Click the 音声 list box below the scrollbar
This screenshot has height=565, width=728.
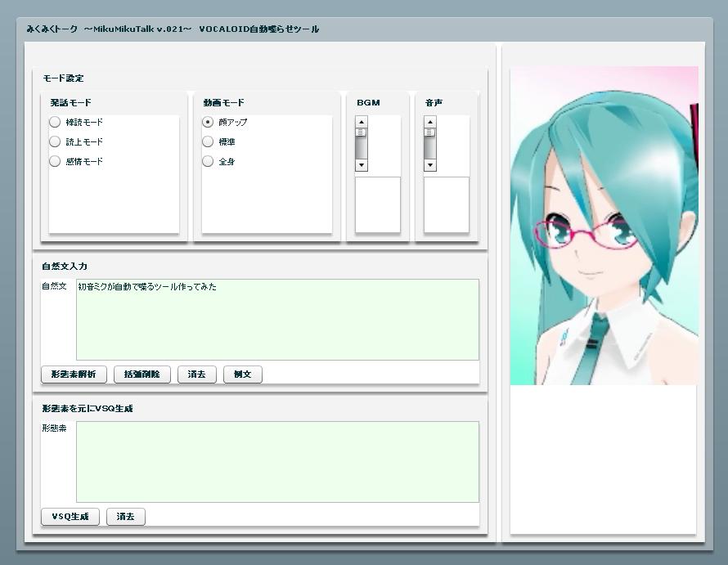[x=446, y=204]
